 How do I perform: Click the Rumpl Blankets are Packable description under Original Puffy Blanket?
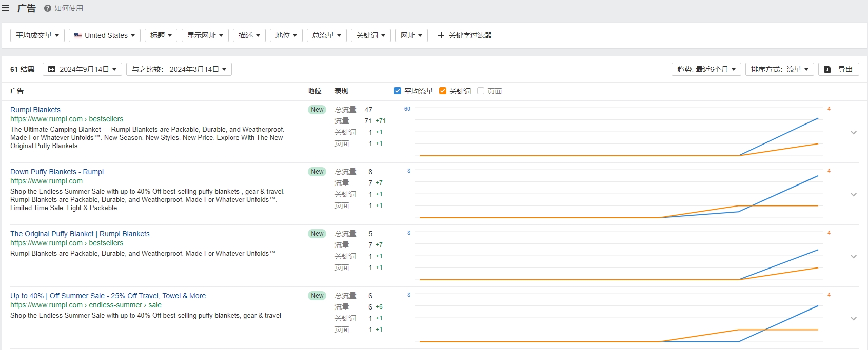pyautogui.click(x=143, y=253)
